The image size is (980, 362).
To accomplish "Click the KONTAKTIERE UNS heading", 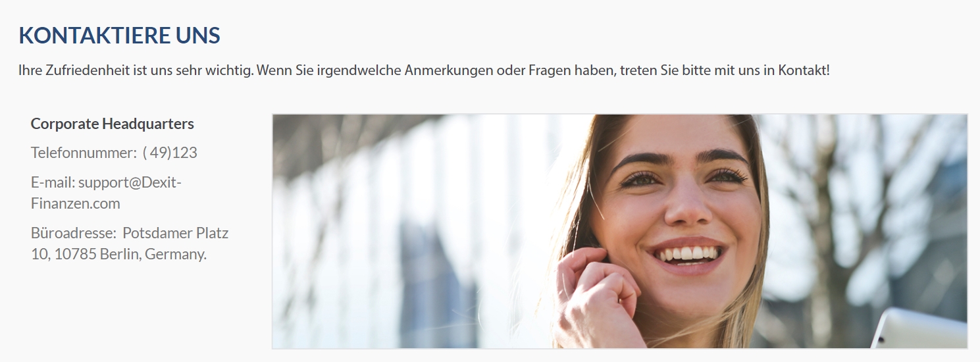I will (x=119, y=36).
